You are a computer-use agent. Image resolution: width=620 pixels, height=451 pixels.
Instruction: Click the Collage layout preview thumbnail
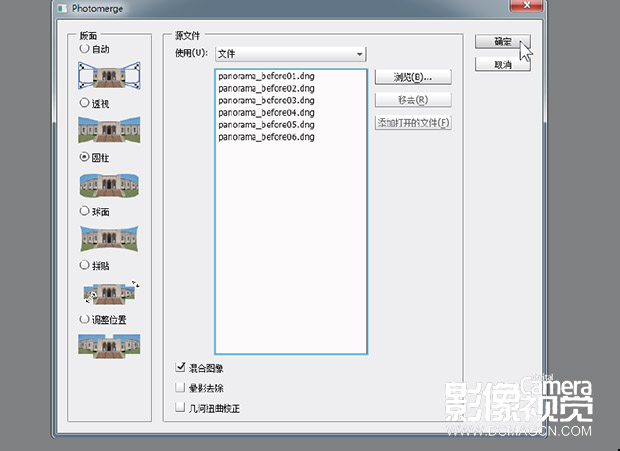pos(110,292)
